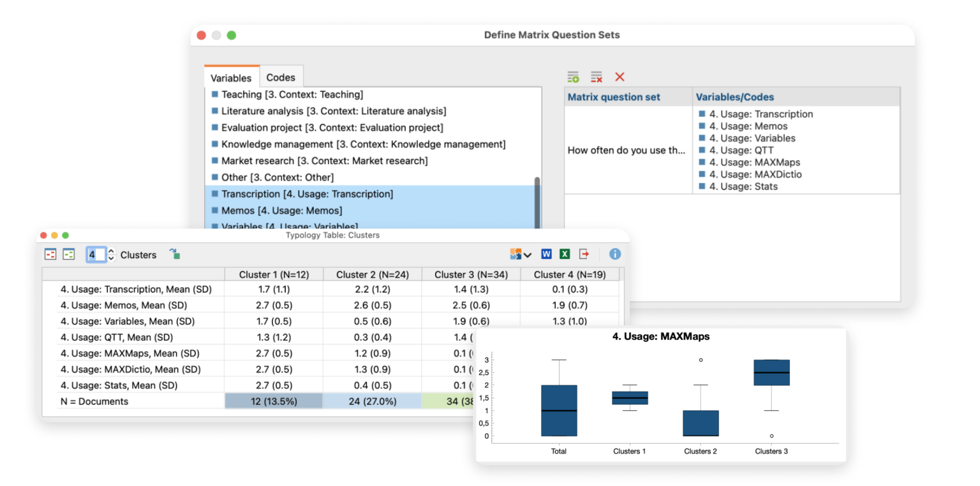
Task: Increase cluster count with stepper arrows
Action: [112, 251]
